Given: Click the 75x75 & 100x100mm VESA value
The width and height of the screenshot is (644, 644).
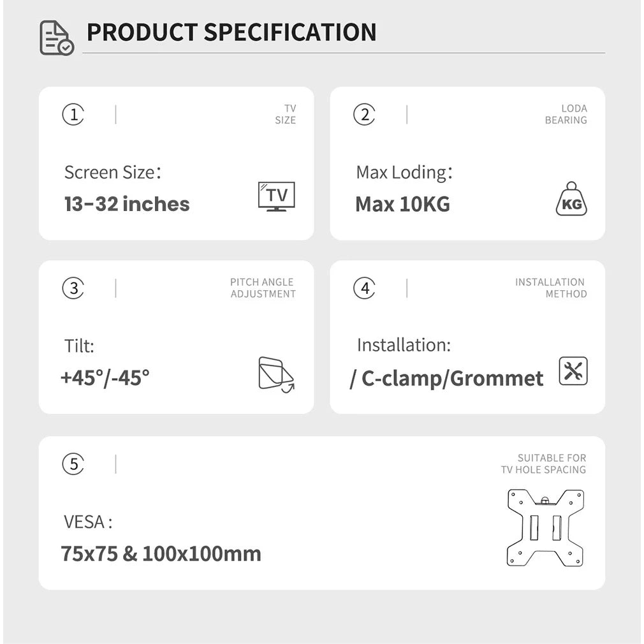Looking at the screenshot, I should (x=161, y=553).
